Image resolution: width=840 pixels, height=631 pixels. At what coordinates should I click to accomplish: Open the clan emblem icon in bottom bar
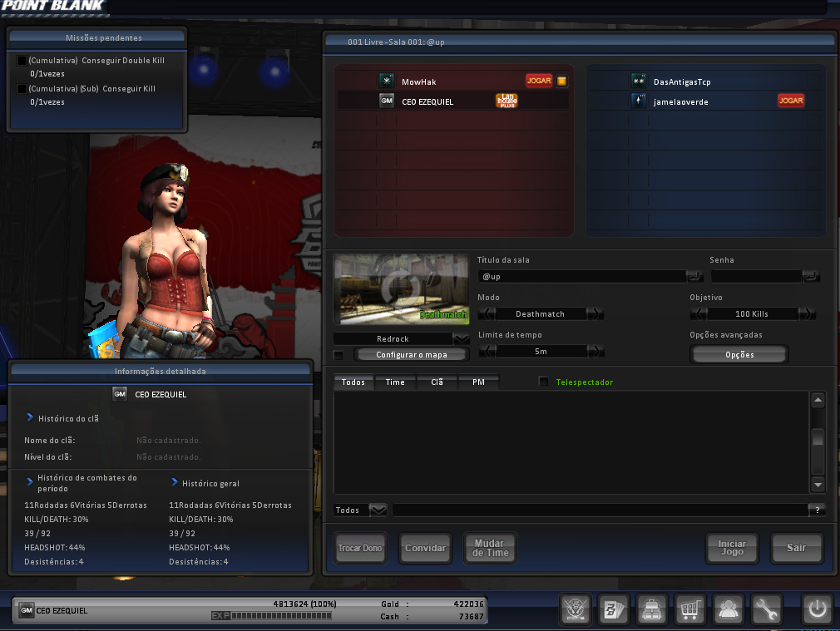coord(575,609)
